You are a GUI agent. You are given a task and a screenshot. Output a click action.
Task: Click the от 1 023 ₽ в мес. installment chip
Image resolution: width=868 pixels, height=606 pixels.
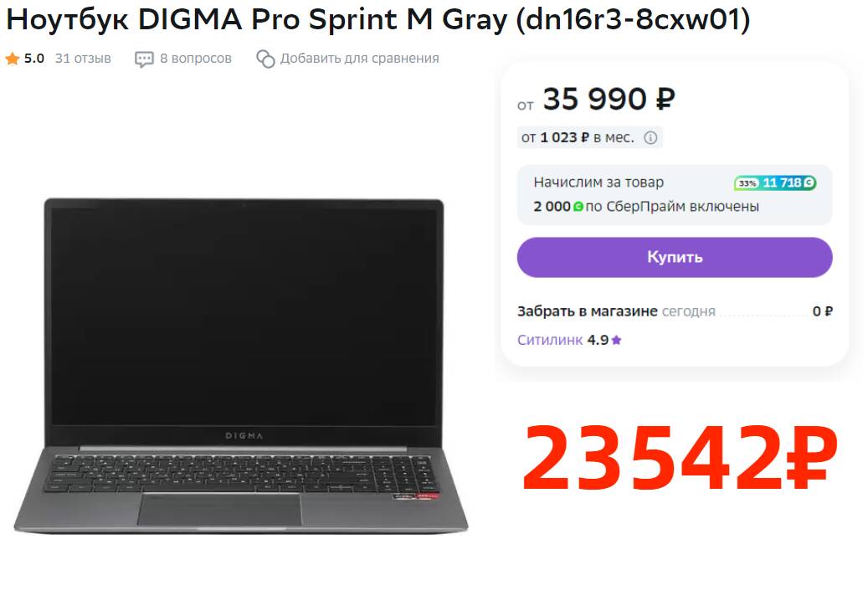pos(589,137)
